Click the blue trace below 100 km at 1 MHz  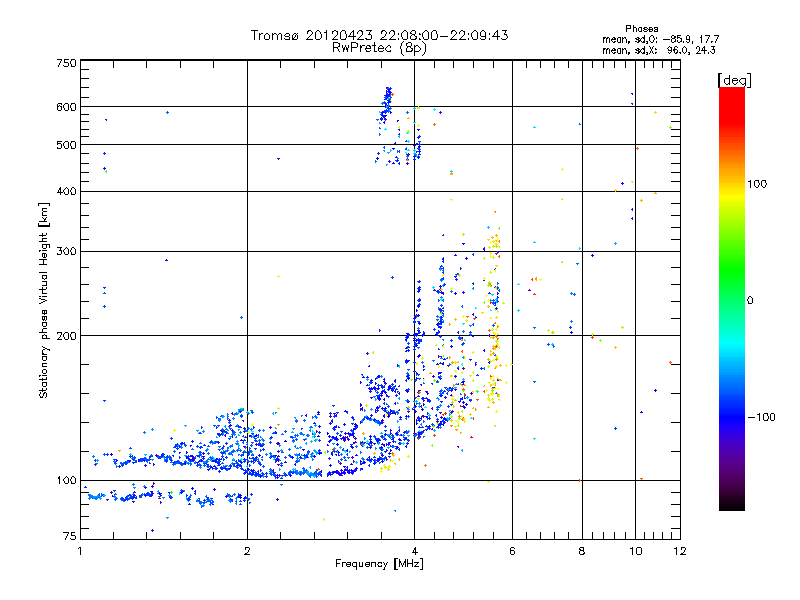pos(96,496)
